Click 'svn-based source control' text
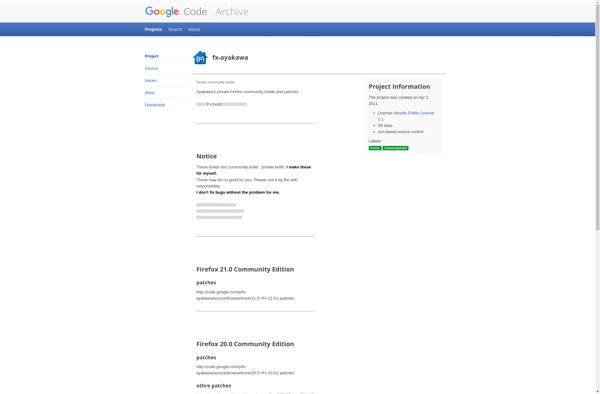 tap(401, 132)
